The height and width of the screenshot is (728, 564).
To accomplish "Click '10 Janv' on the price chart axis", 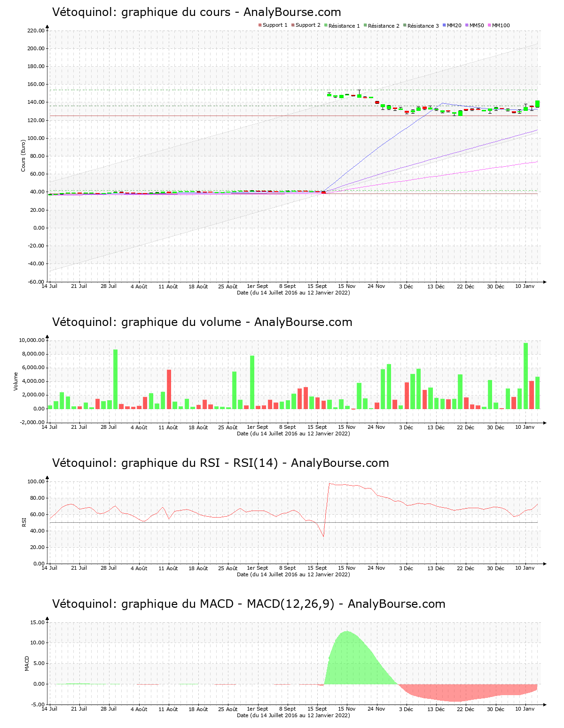I will 525,286.
